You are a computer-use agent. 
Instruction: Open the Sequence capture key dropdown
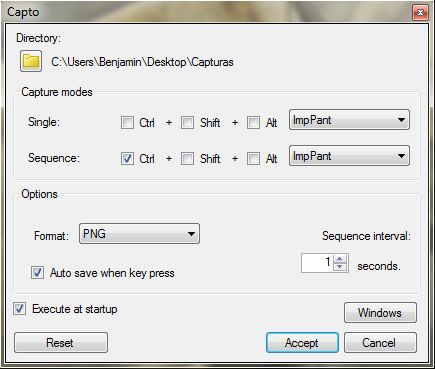(349, 156)
